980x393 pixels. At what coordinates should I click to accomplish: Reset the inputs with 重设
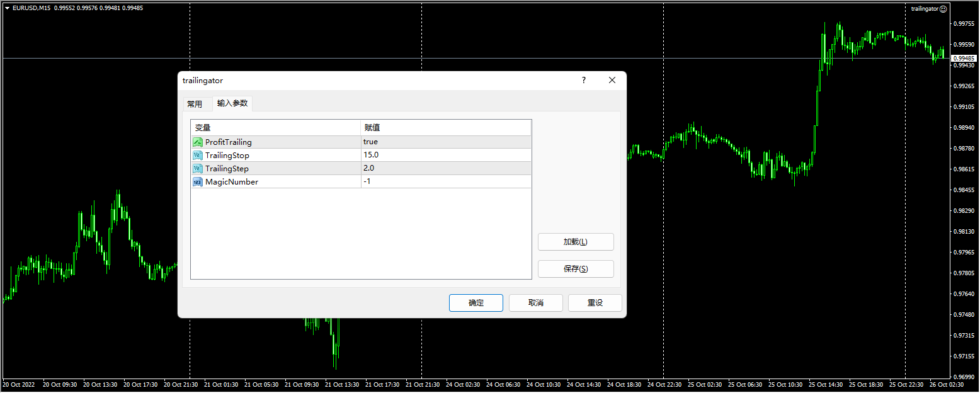click(x=595, y=303)
